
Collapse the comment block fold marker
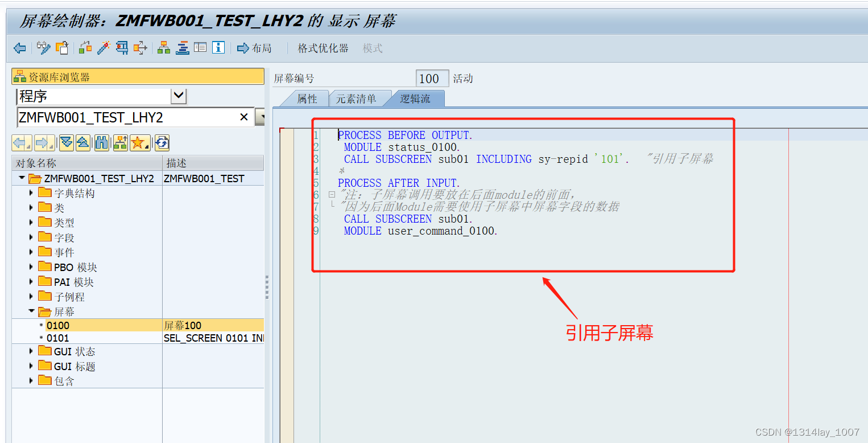[x=332, y=195]
